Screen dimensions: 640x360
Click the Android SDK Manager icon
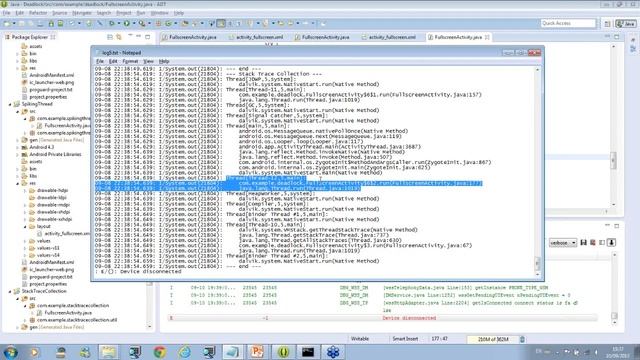(x=51, y=24)
